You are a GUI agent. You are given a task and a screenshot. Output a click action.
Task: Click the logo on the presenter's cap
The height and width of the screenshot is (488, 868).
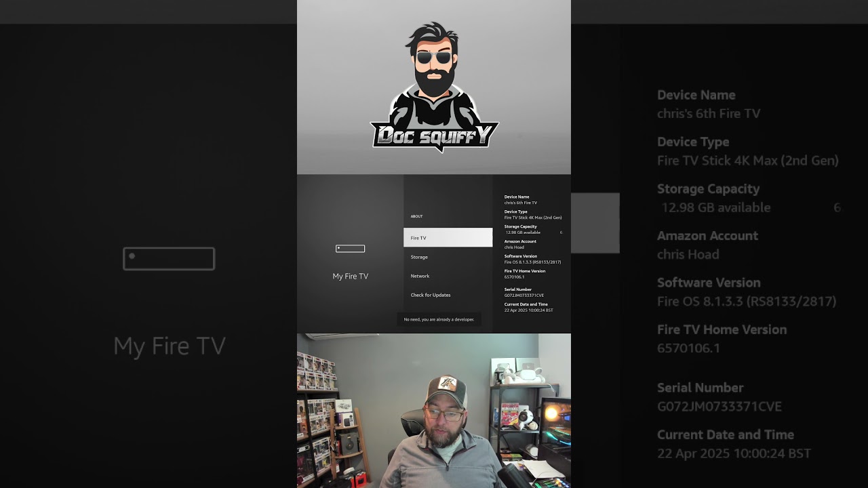click(446, 384)
